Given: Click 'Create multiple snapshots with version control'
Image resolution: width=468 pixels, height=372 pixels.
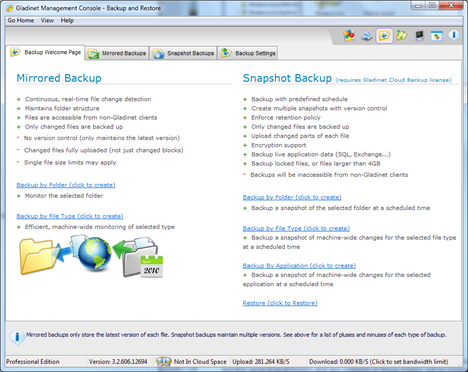Looking at the screenshot, I should 319,108.
